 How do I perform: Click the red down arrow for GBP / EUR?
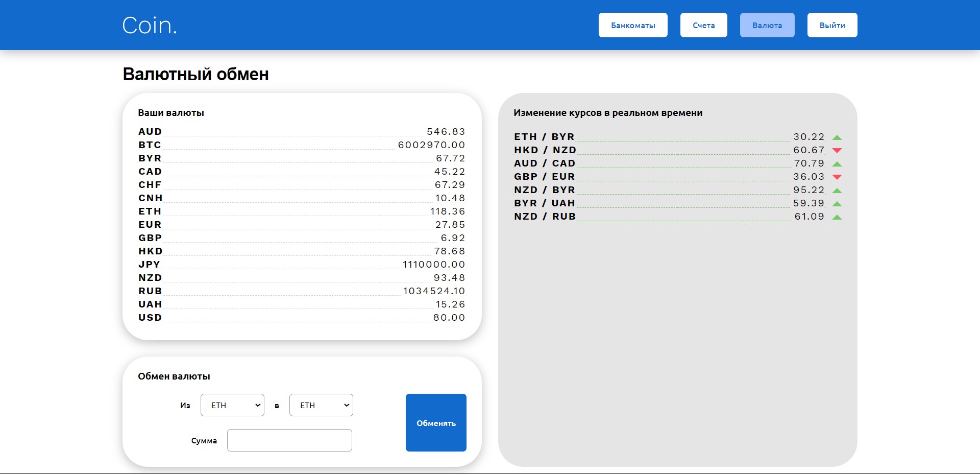click(x=837, y=177)
